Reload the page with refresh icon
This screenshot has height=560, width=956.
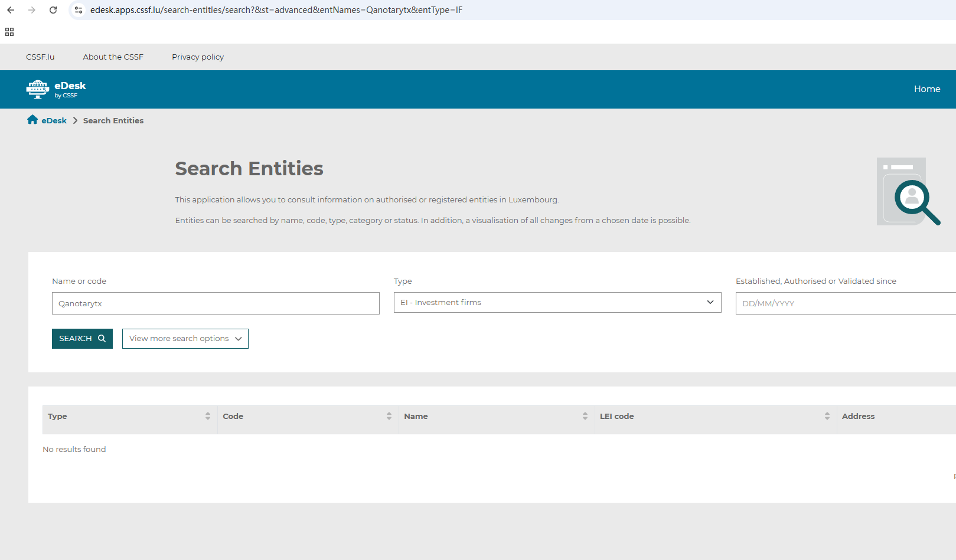[53, 10]
